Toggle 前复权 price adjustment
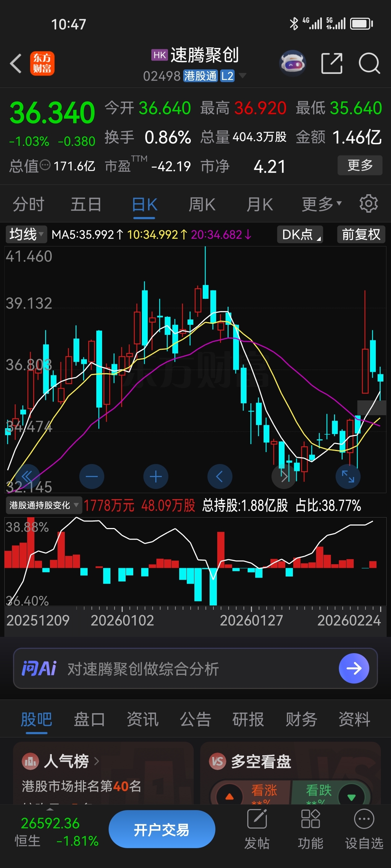Viewport: 391px width, 868px height. pyautogui.click(x=361, y=234)
